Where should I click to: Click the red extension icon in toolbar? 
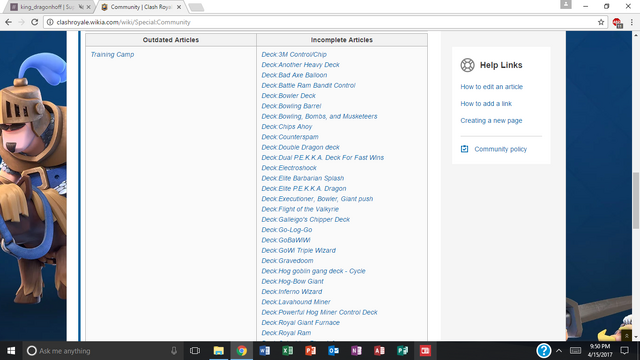coord(617,23)
